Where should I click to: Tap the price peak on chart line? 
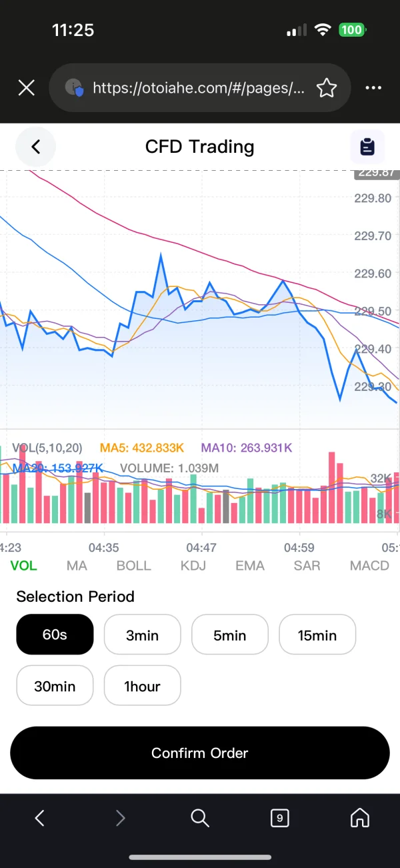[x=161, y=256]
